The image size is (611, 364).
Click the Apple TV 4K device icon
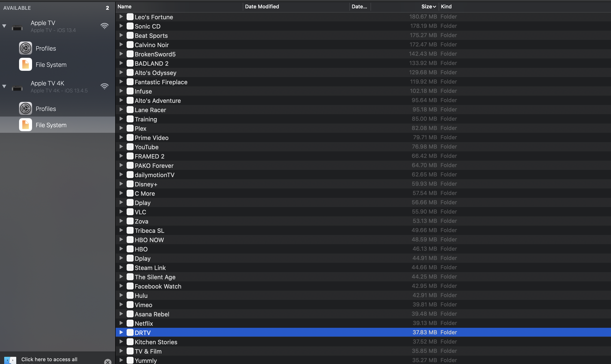pos(17,88)
